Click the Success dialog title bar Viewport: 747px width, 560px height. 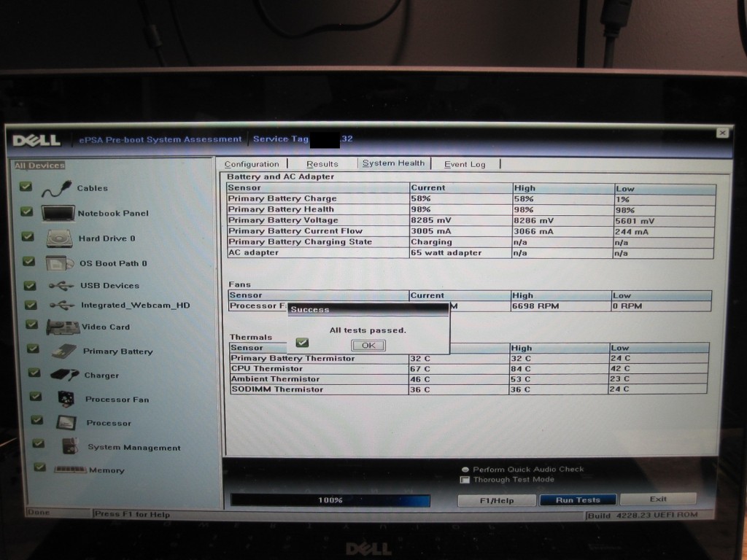point(368,309)
